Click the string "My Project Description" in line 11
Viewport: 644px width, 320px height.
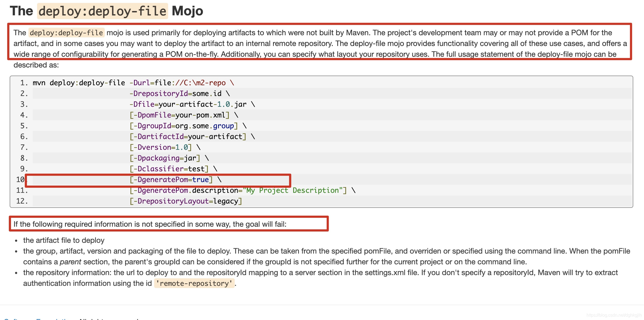coord(292,190)
